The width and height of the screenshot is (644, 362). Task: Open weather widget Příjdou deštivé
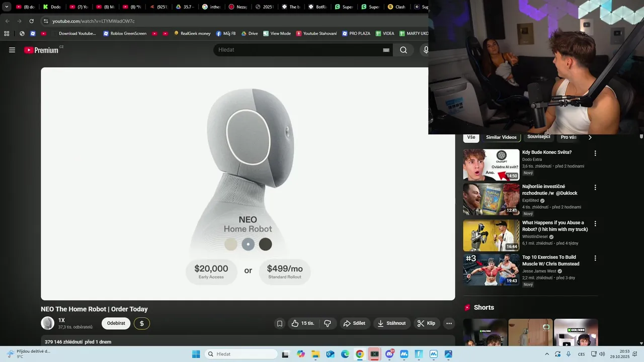pyautogui.click(x=28, y=354)
